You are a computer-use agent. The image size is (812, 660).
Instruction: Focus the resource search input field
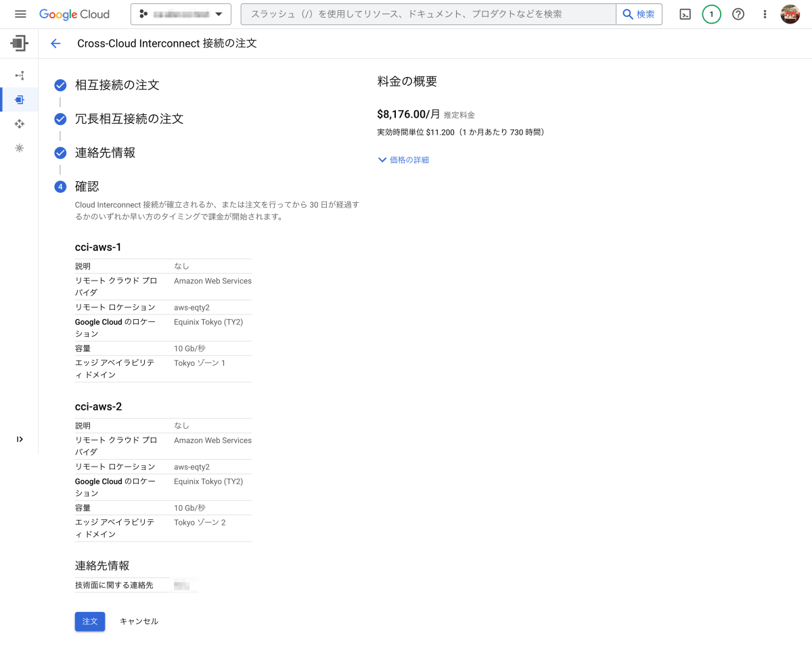(x=428, y=14)
